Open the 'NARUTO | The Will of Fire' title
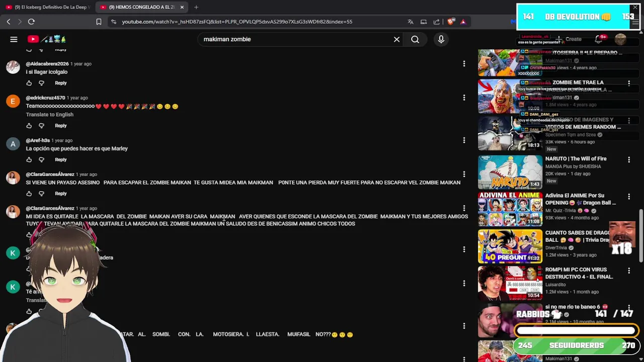Image resolution: width=644 pixels, height=362 pixels. (x=576, y=159)
